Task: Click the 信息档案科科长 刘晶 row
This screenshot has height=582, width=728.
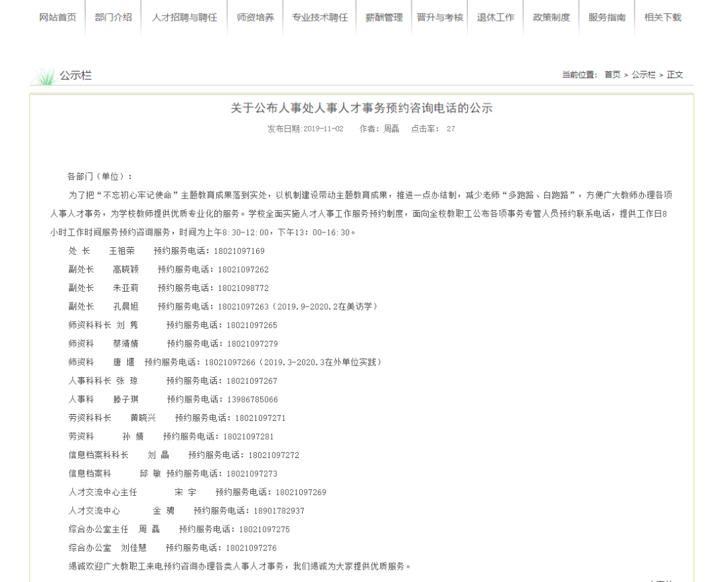Action: click(x=184, y=455)
